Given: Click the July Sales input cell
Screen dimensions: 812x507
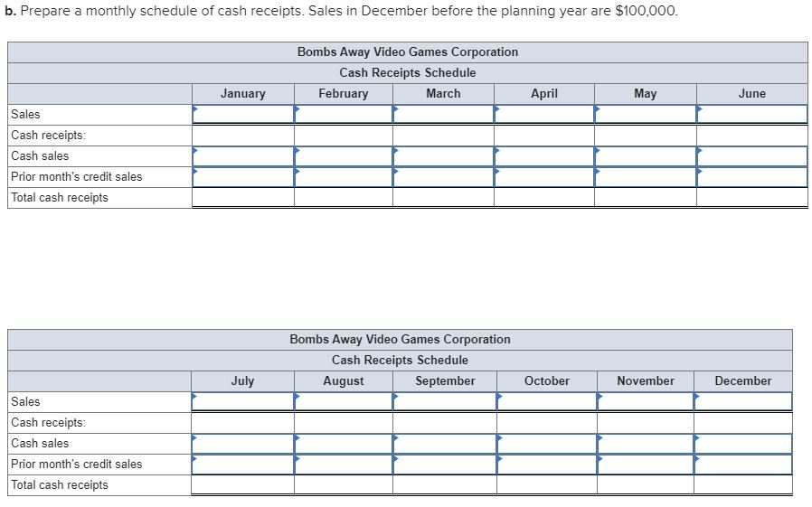Looking at the screenshot, I should coord(242,401).
